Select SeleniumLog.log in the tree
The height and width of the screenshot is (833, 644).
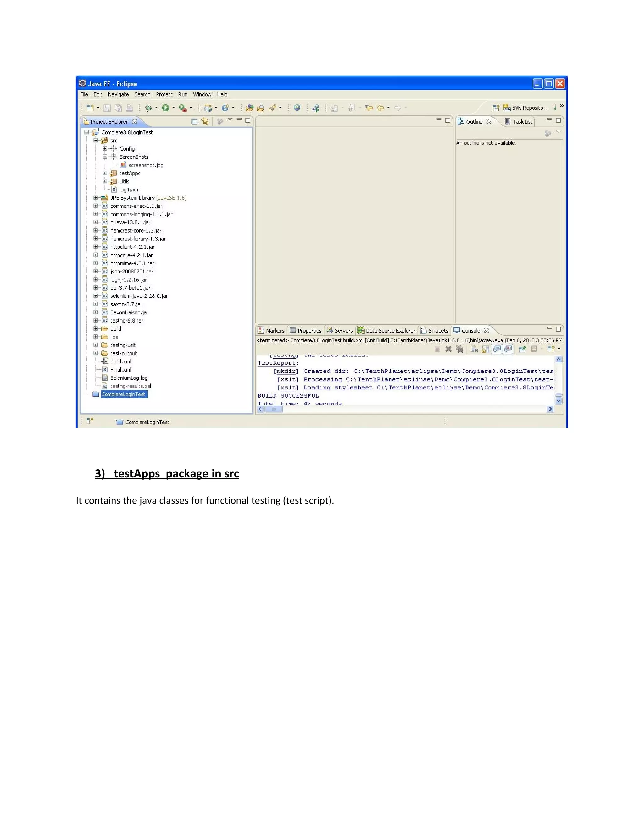click(x=129, y=378)
